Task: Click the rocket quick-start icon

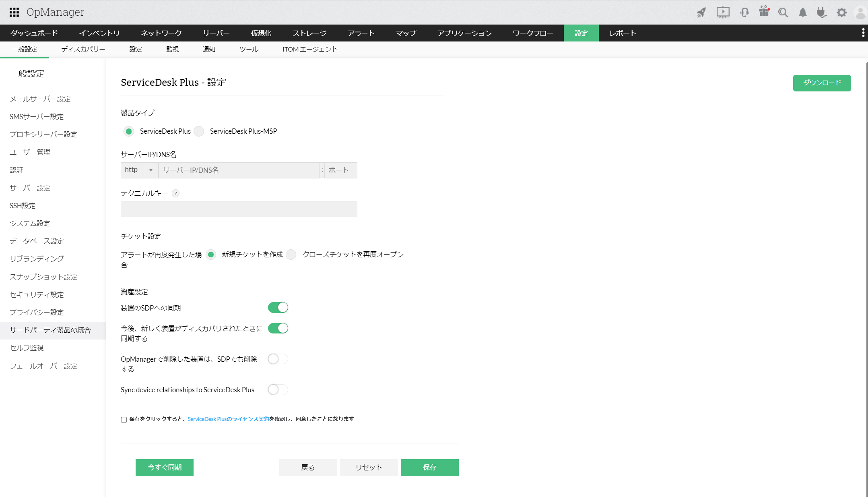Action: click(701, 12)
